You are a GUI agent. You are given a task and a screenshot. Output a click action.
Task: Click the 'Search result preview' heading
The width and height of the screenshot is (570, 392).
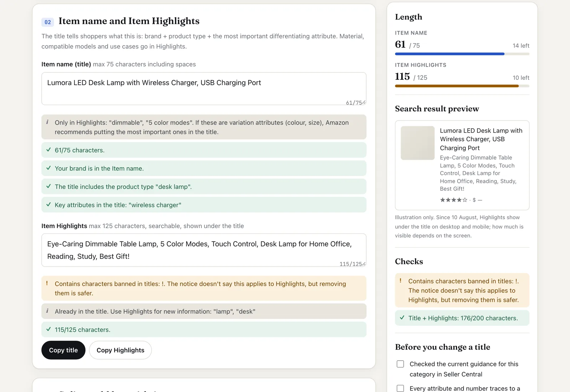point(437,109)
